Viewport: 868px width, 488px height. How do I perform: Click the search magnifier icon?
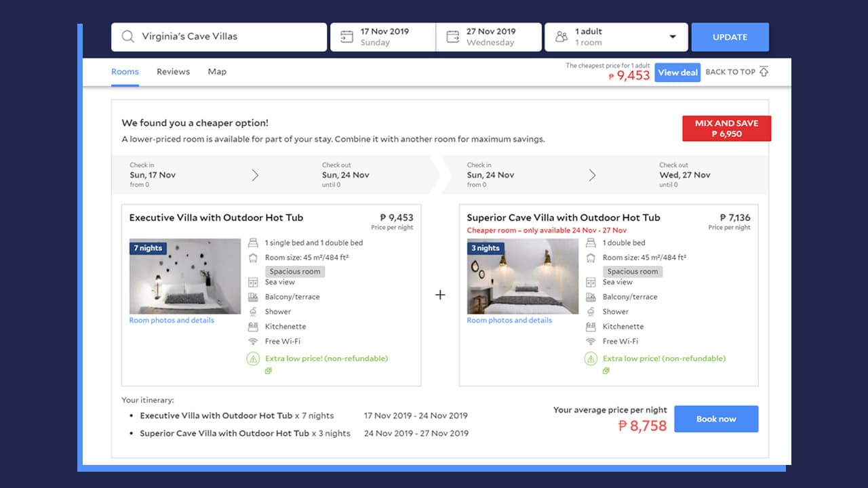(127, 37)
